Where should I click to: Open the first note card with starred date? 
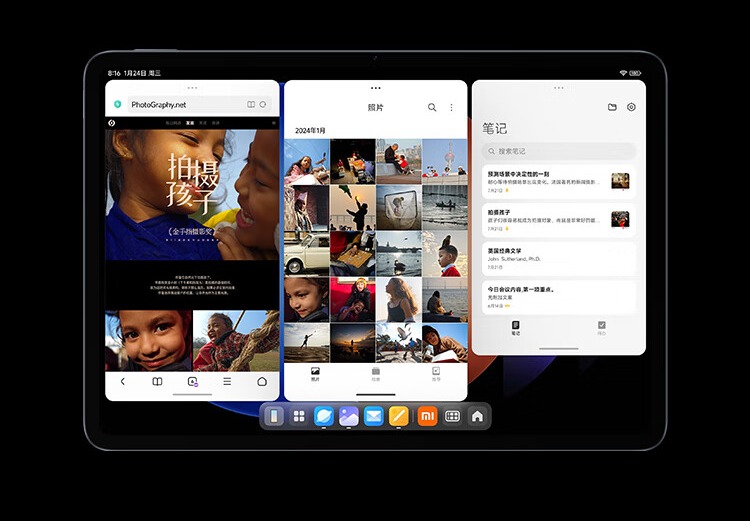coord(559,181)
